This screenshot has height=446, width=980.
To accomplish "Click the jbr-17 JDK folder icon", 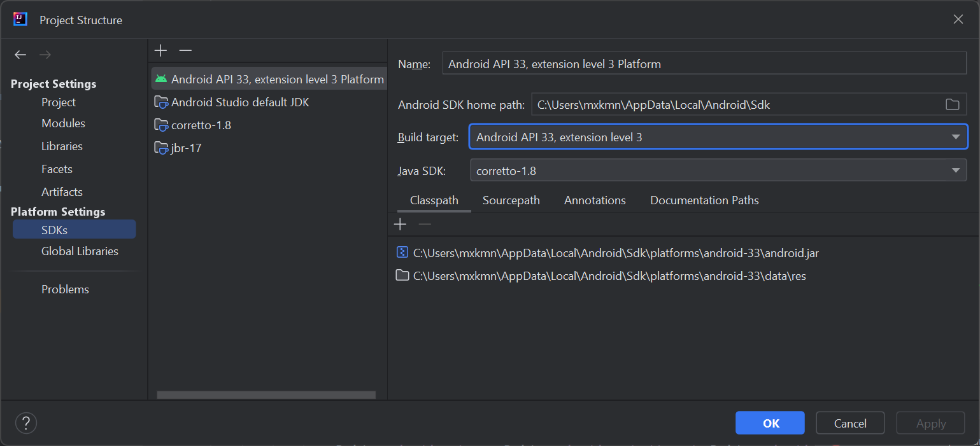I will click(x=161, y=148).
